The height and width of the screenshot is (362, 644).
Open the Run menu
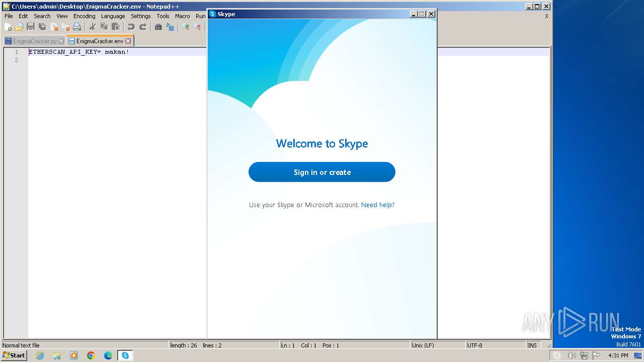click(200, 16)
